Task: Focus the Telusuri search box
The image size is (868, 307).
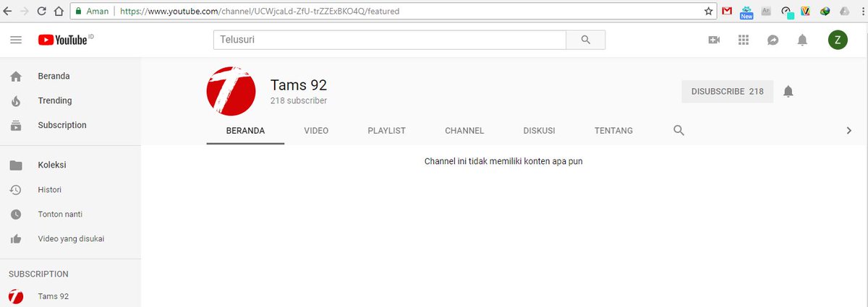Action: tap(389, 40)
